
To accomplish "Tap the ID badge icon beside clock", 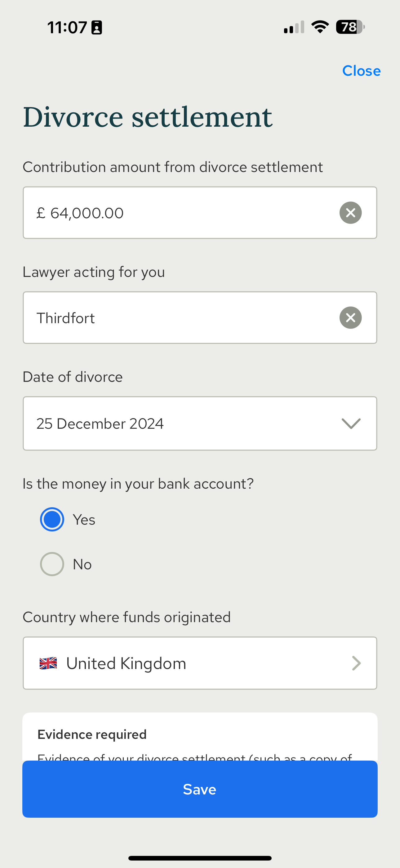I will (x=97, y=27).
